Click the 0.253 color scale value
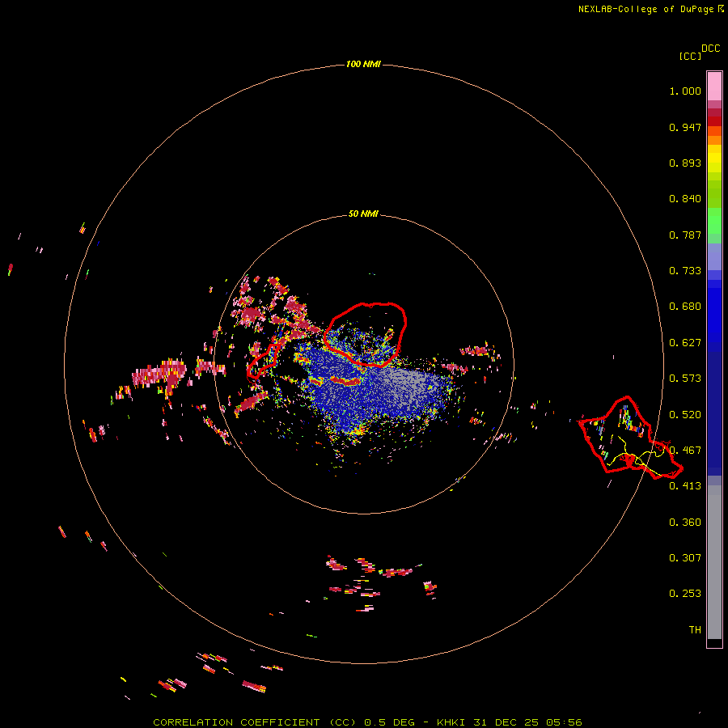Screen dimensions: 728x728 pyautogui.click(x=685, y=594)
